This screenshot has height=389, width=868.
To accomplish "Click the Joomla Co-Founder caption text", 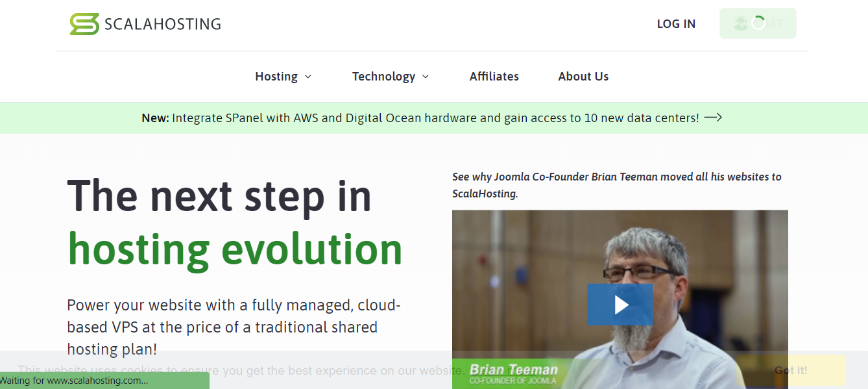I will pos(617,185).
